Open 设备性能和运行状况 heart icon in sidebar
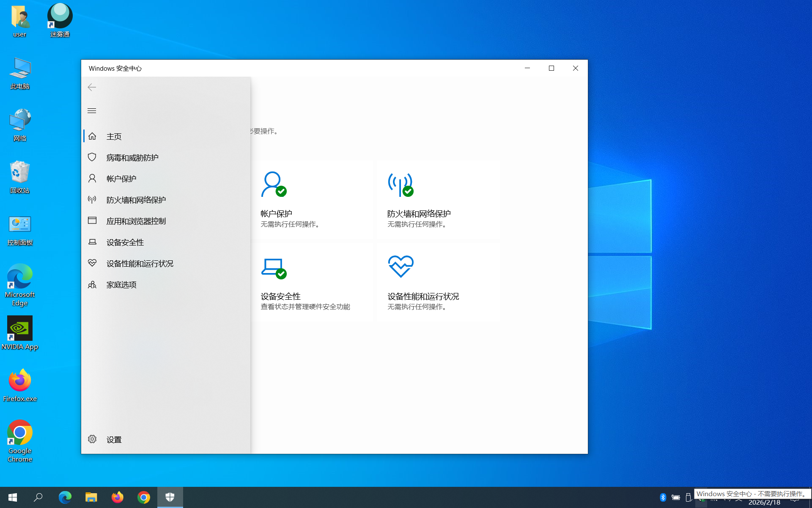Screen dimensions: 812x508 tap(92, 263)
